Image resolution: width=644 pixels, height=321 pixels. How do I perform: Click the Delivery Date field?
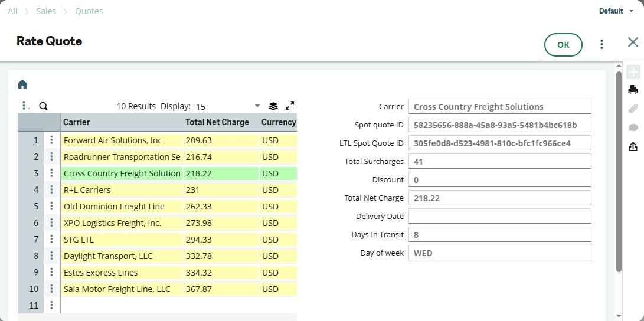pos(499,216)
